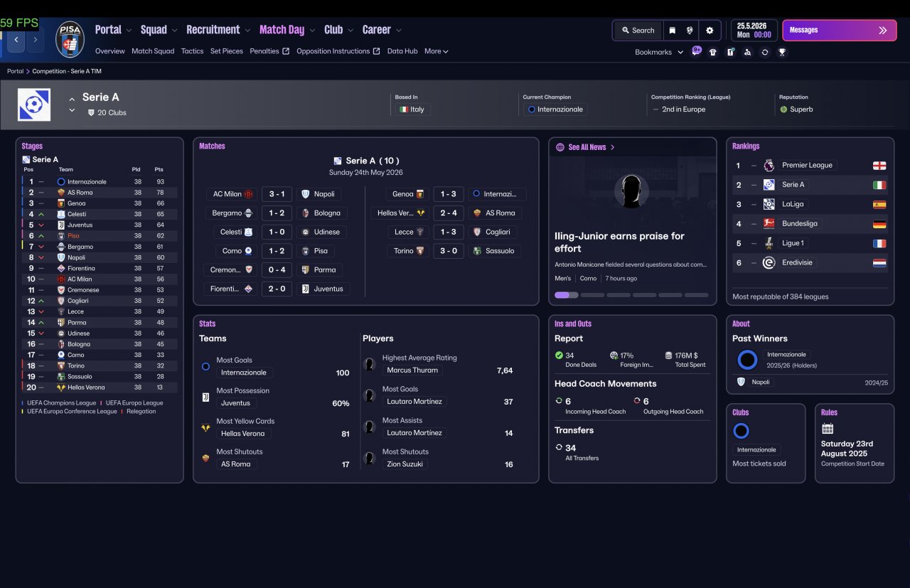Viewport: 910px width, 588px height.
Task: Open the Current Champion Internazionale link
Action: coord(555,109)
